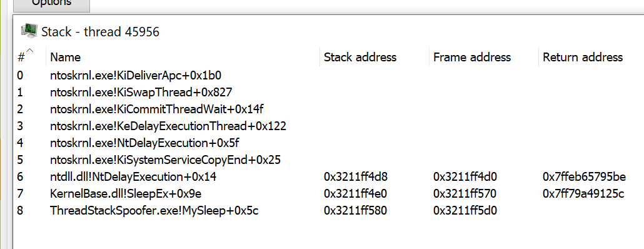Select row ntoskrnl.exe!NtDelayExecution+0x5f
Image resolution: width=644 pixels, height=249 pixels.
[329, 143]
